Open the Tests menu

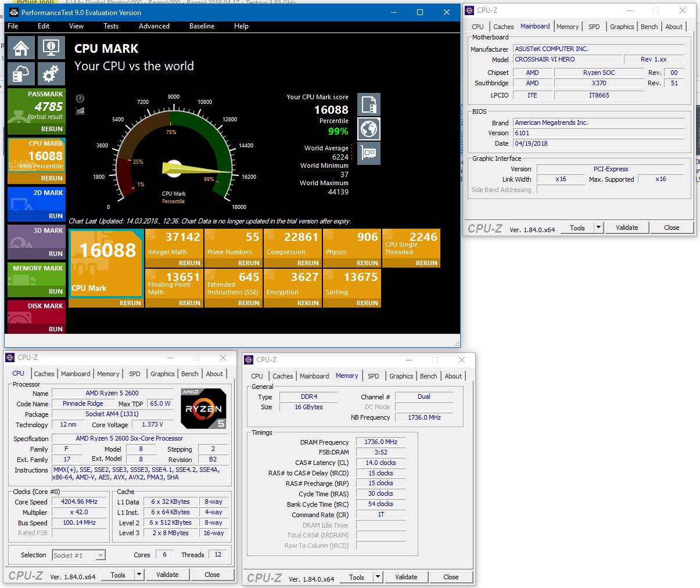tap(111, 26)
